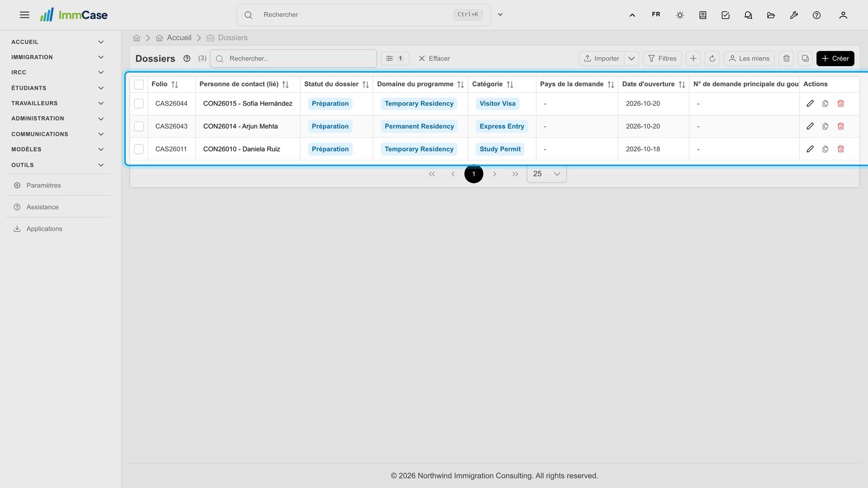This screenshot has width=868, height=488.
Task: Open the wrench tools icon in header
Action: click(794, 15)
